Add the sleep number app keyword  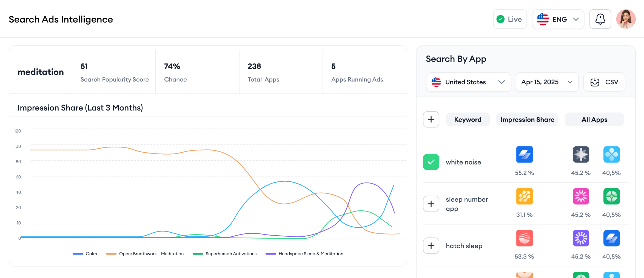coord(431,204)
